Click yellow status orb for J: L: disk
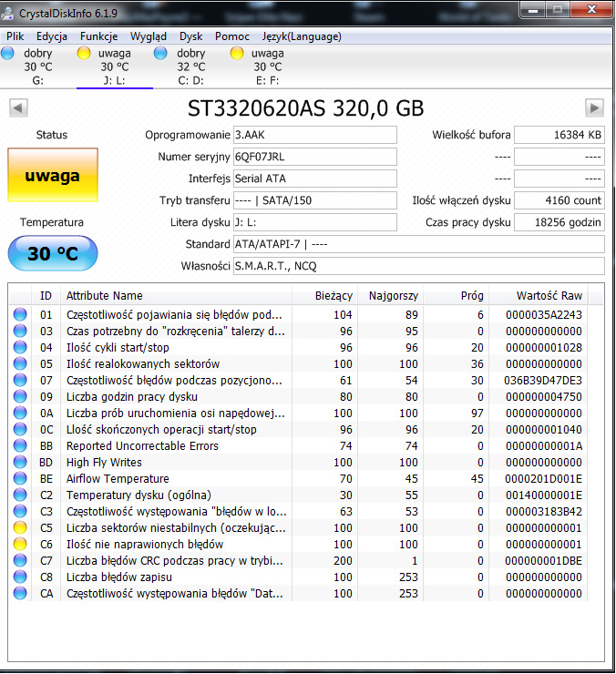The image size is (616, 674). (x=84, y=54)
